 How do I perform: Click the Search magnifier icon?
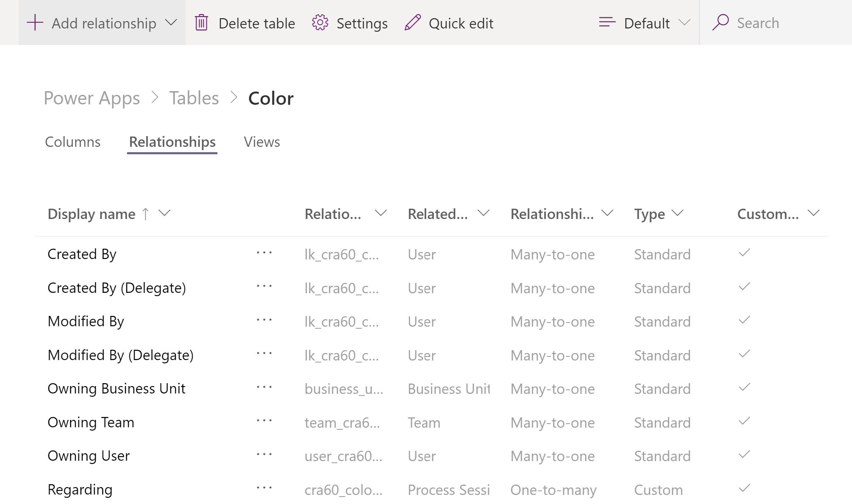[x=721, y=22]
